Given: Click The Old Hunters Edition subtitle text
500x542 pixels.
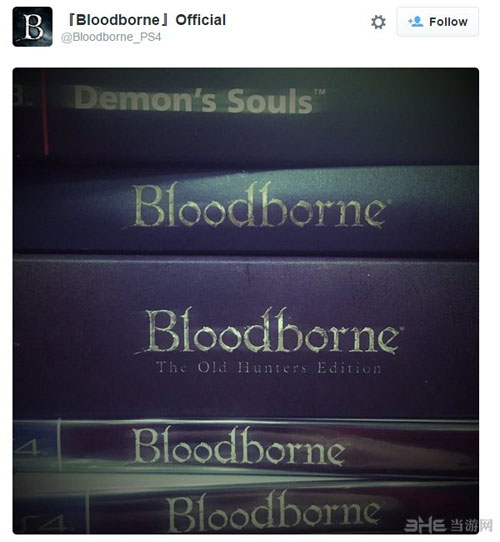Looking at the screenshot, I should (269, 367).
